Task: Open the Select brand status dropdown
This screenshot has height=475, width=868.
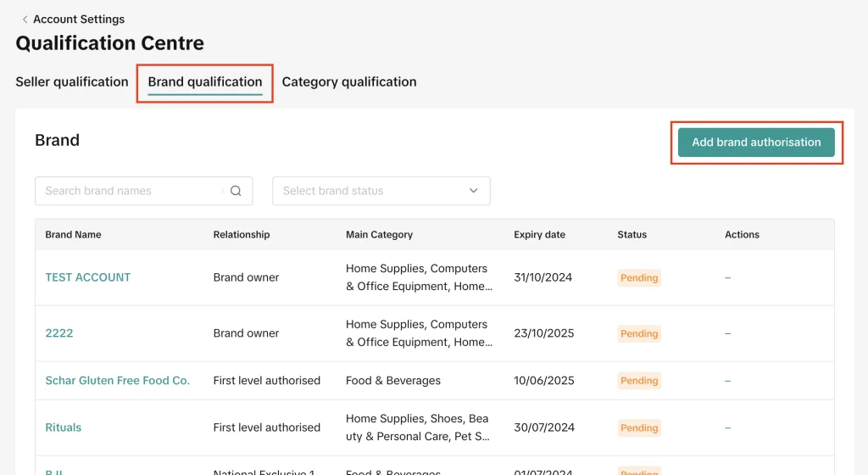Action: click(x=381, y=191)
